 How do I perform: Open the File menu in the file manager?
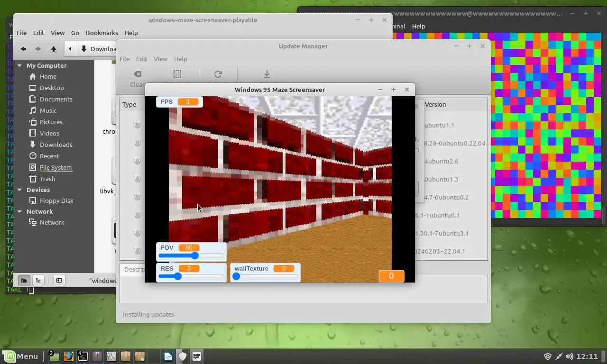21,33
